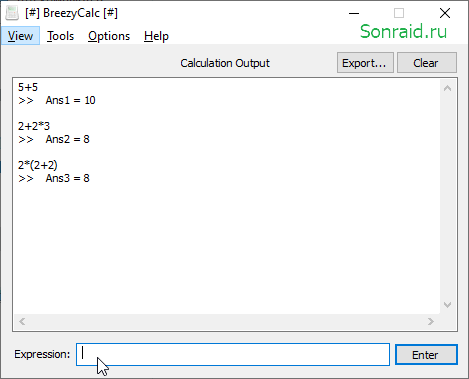Viewport: 469px width, 379px height.
Task: Open the Tools menu
Action: 60,36
